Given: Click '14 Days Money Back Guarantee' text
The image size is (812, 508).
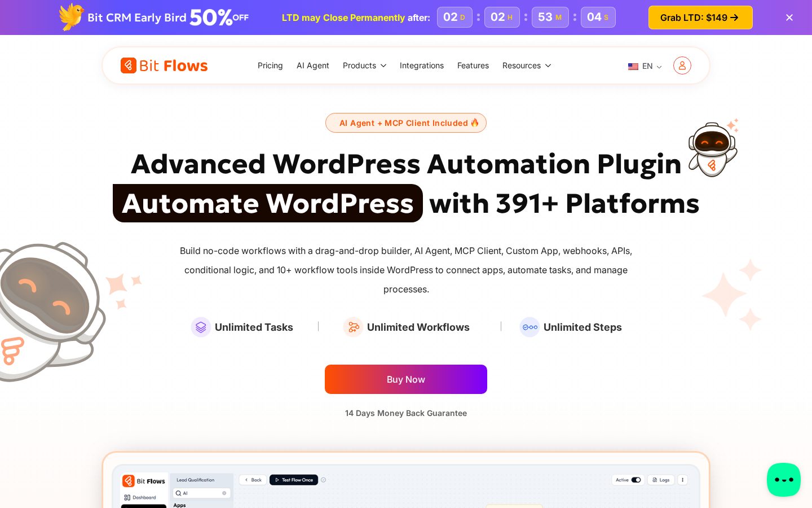Looking at the screenshot, I should tap(406, 413).
